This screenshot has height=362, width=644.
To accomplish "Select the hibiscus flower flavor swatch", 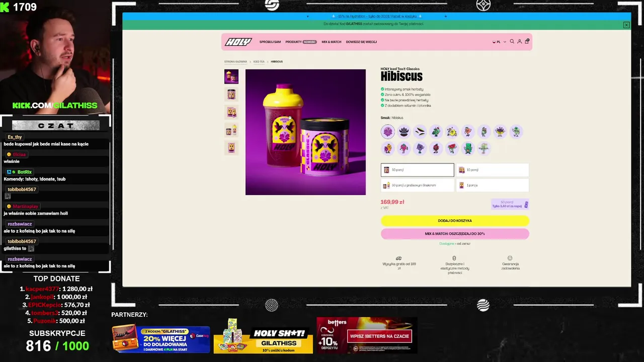I will coord(388,132).
